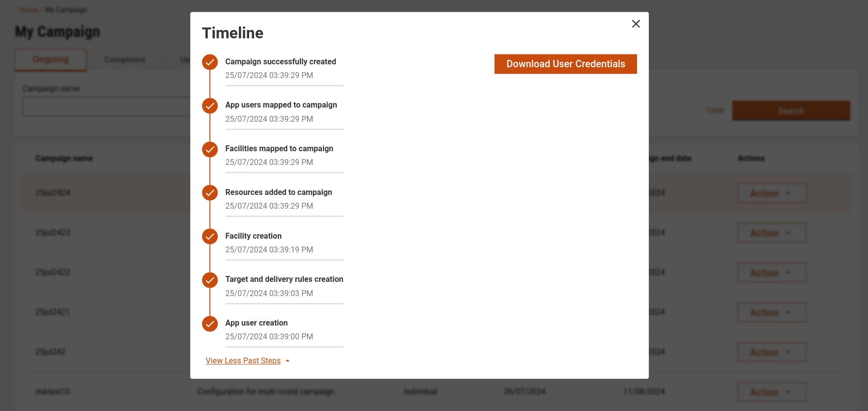Click the checkmark icon for Campaign successfully created
868x411 pixels.
210,62
